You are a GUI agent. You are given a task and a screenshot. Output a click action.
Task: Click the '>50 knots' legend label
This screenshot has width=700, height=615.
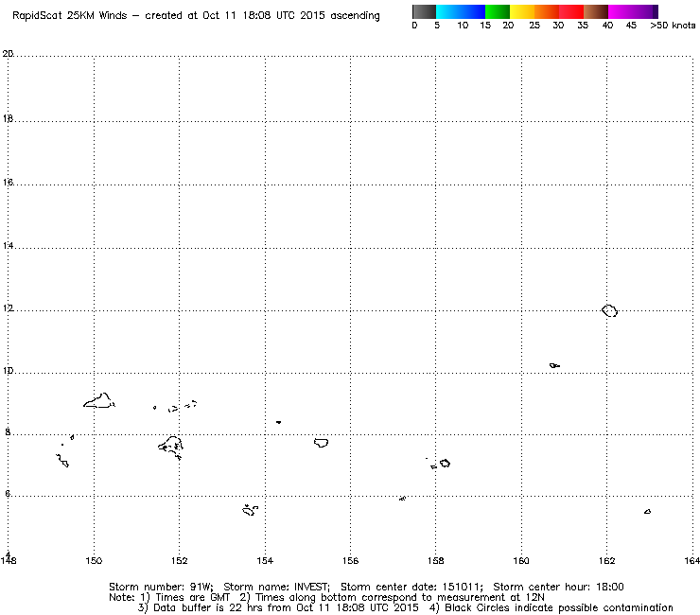pyautogui.click(x=673, y=26)
